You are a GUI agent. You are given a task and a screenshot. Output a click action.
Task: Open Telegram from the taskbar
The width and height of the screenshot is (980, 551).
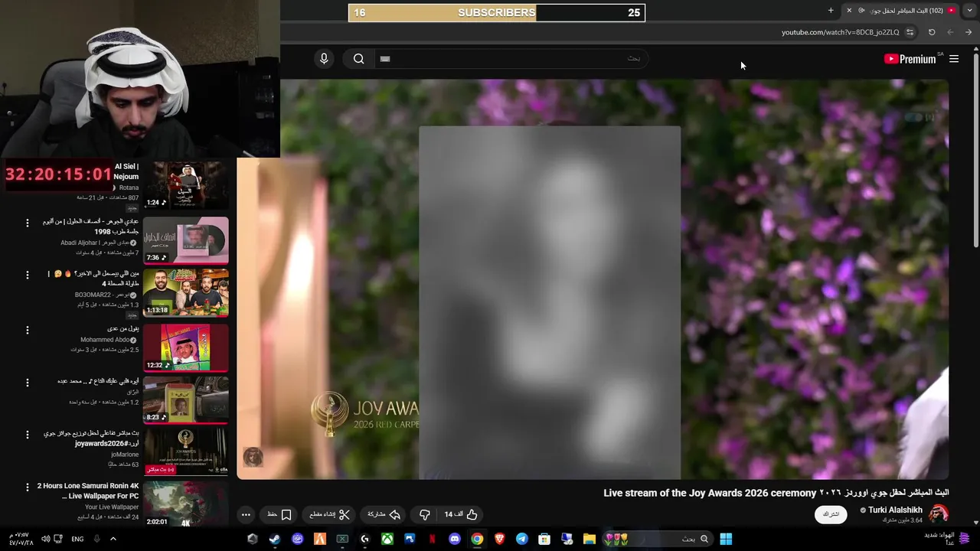click(x=522, y=539)
